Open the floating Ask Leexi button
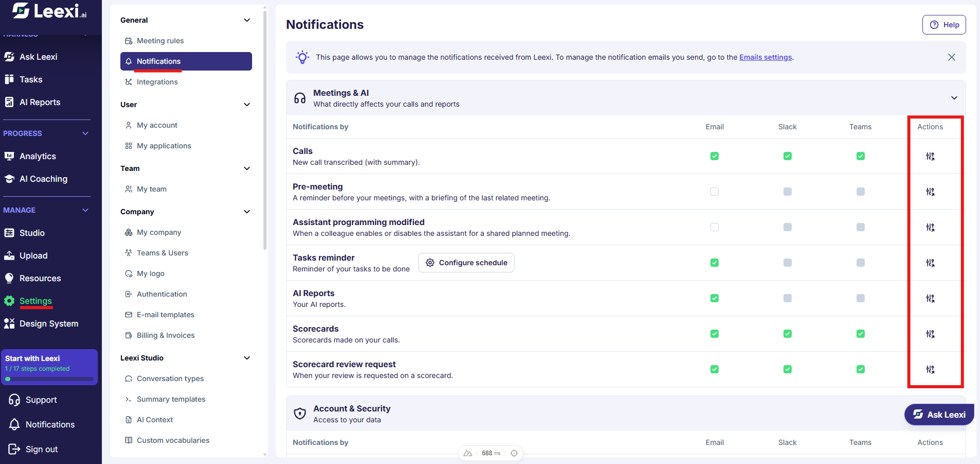Viewport: 980px width, 464px height. coord(939,415)
